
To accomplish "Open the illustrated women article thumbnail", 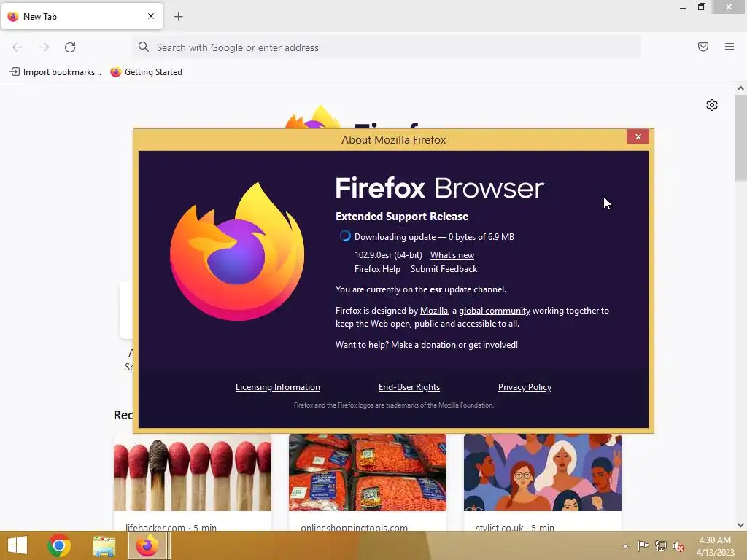I will 543,472.
